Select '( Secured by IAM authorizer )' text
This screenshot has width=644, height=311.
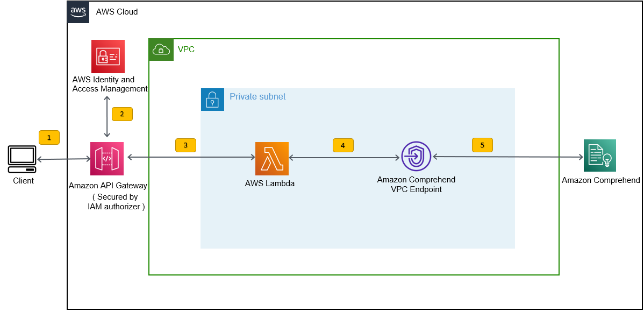click(x=116, y=202)
